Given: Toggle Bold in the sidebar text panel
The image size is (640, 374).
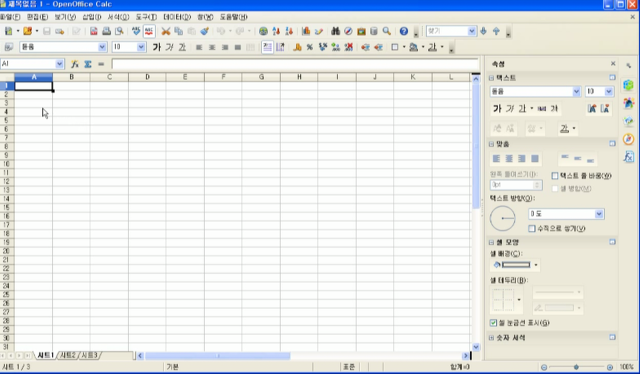Looking at the screenshot, I should point(497,109).
